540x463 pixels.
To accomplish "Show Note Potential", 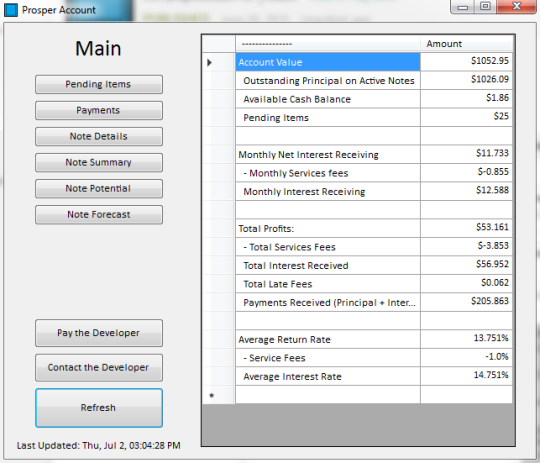I will [x=98, y=188].
